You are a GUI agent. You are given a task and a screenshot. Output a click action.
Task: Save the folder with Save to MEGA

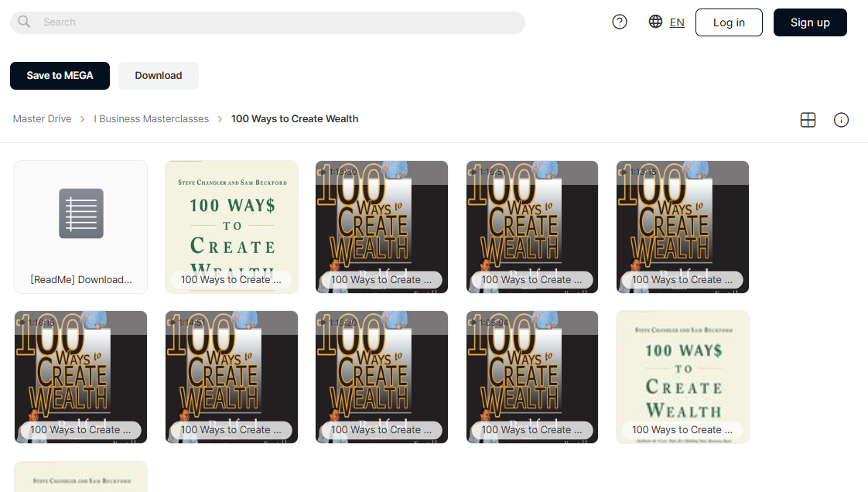[60, 76]
